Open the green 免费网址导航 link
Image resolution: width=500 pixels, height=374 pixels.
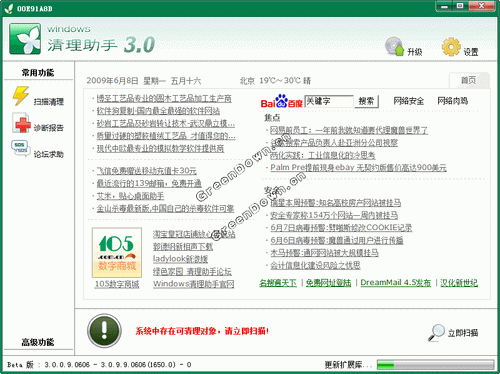[329, 283]
